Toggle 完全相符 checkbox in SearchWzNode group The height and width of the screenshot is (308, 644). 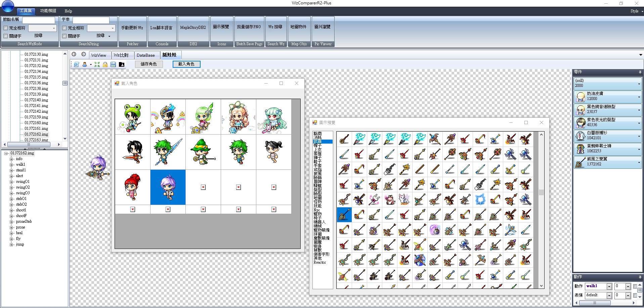click(5, 28)
